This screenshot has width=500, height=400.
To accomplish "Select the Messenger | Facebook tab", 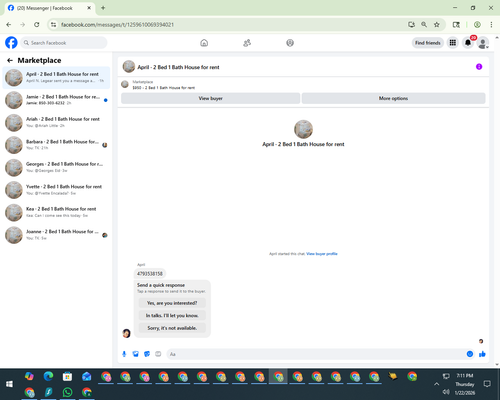I will pos(50,8).
